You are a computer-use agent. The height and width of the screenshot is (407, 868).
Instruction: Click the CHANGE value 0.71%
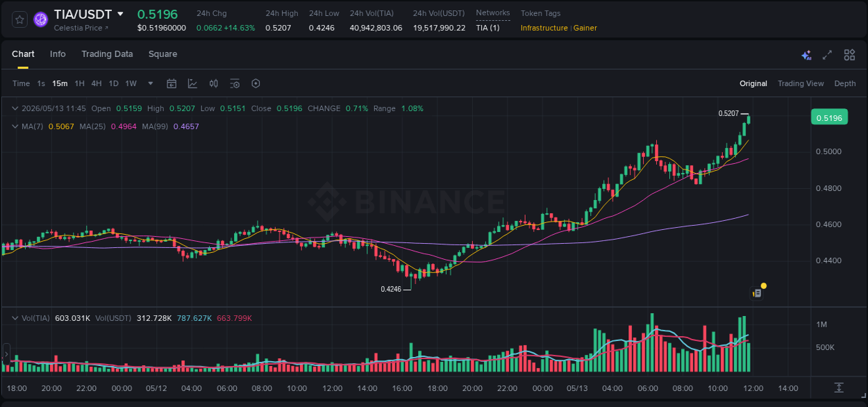tap(357, 108)
